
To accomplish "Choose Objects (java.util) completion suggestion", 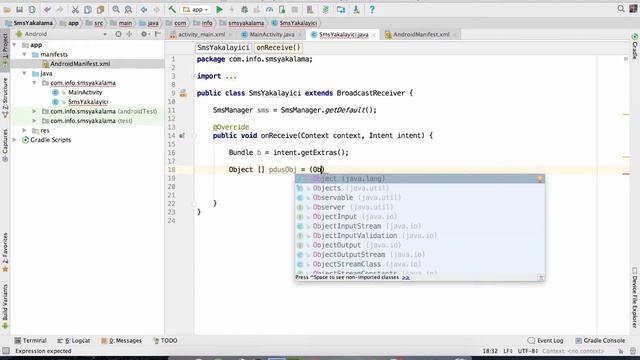I will click(420, 188).
